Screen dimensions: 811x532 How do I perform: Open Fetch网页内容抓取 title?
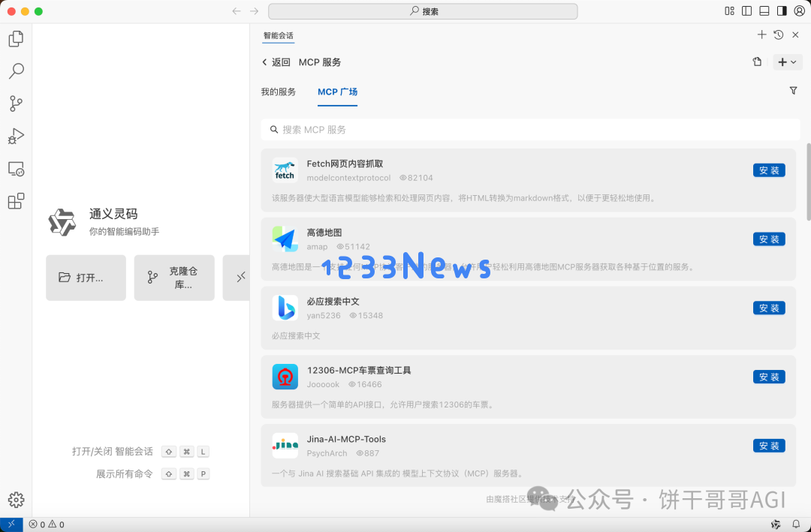pyautogui.click(x=345, y=164)
